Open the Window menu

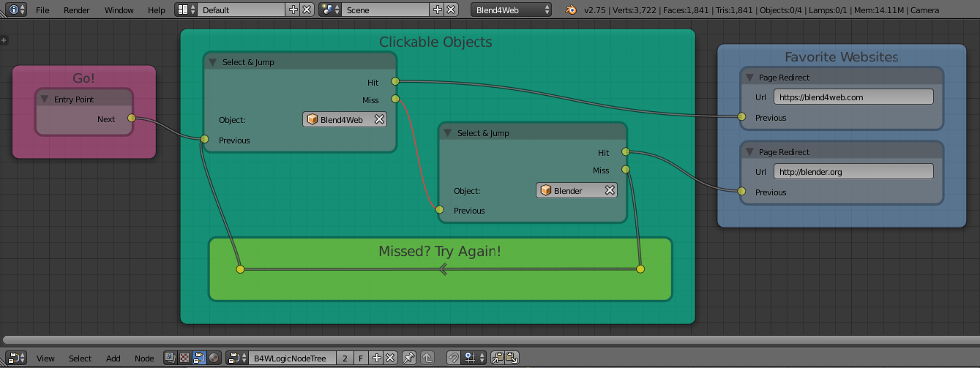pyautogui.click(x=119, y=10)
